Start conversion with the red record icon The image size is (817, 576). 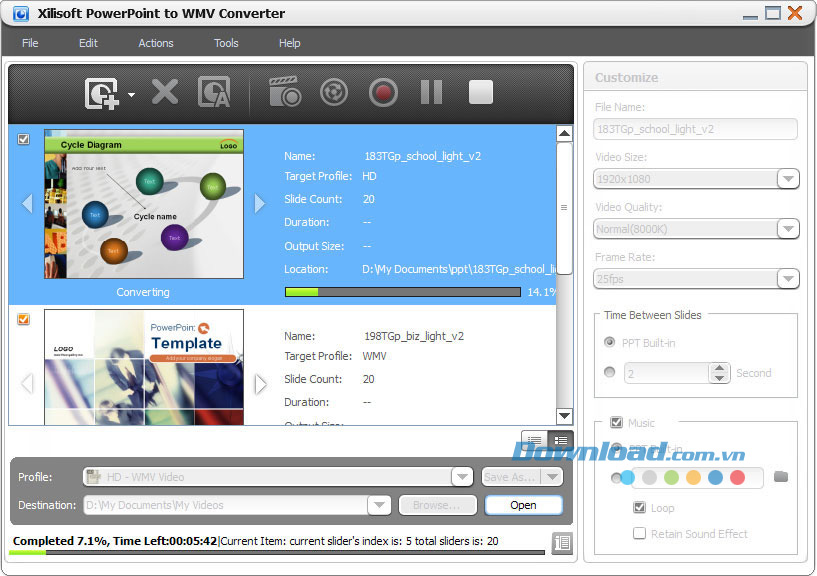pos(382,92)
